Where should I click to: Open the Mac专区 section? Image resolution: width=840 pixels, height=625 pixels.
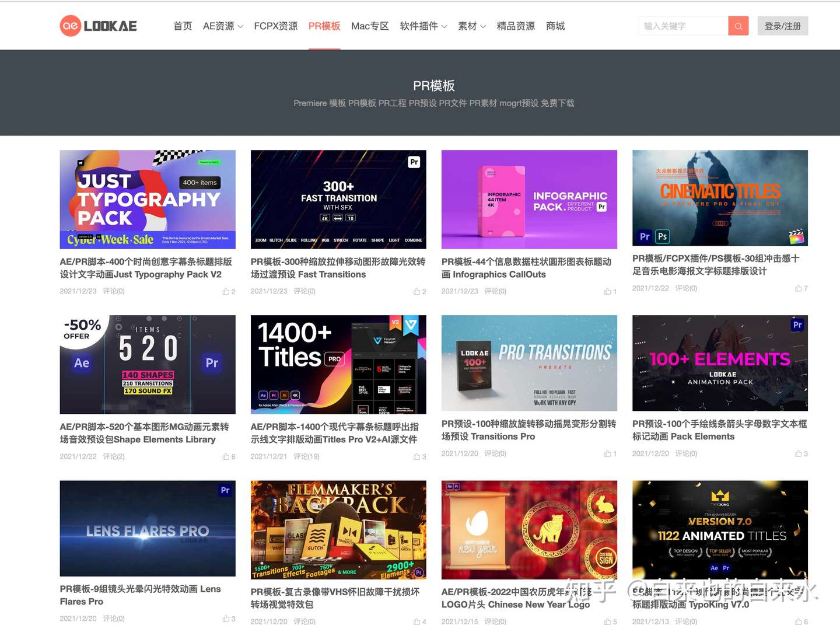coord(370,26)
